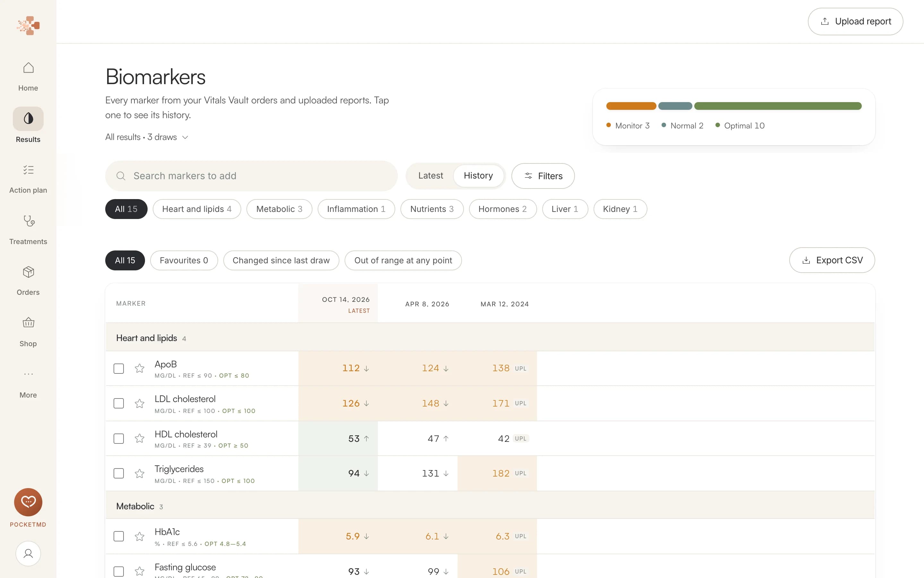This screenshot has width=924, height=578.
Task: Click the green Optimal bar segment
Action: [x=778, y=106]
